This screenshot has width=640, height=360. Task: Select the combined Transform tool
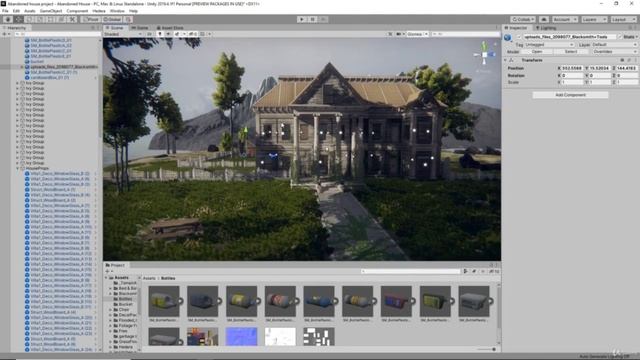pos(61,19)
